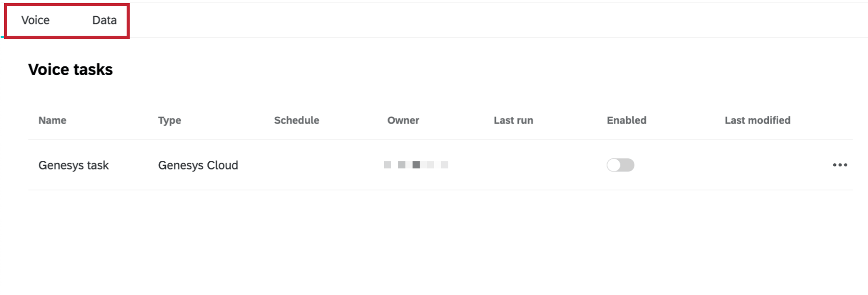This screenshot has height=295, width=868.
Task: Open the Genesys task more options menu
Action: coord(839,165)
